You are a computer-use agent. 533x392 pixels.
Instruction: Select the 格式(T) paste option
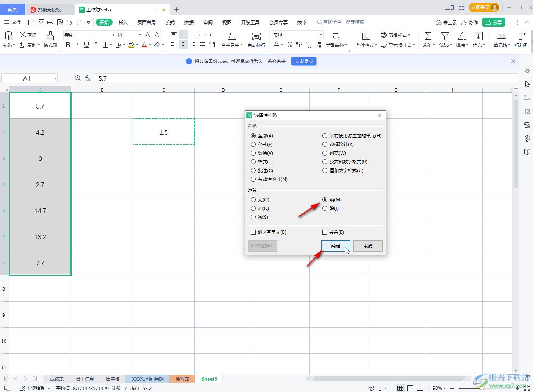tap(253, 162)
